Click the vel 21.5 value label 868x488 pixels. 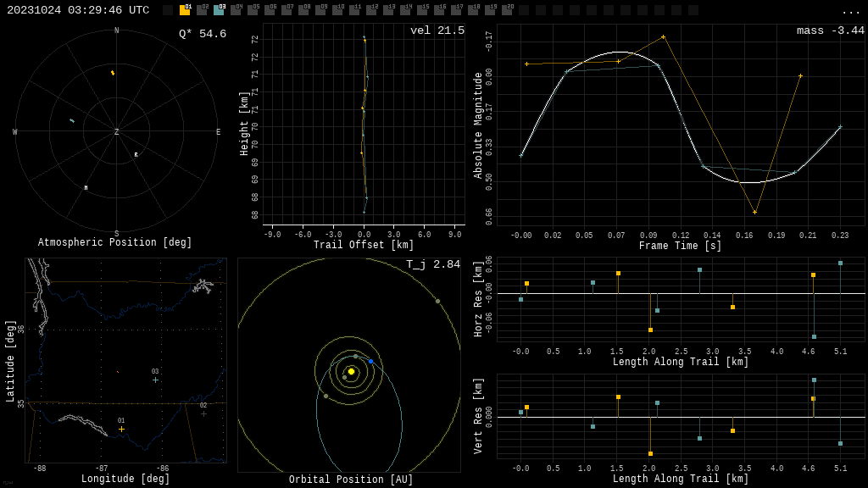437,31
